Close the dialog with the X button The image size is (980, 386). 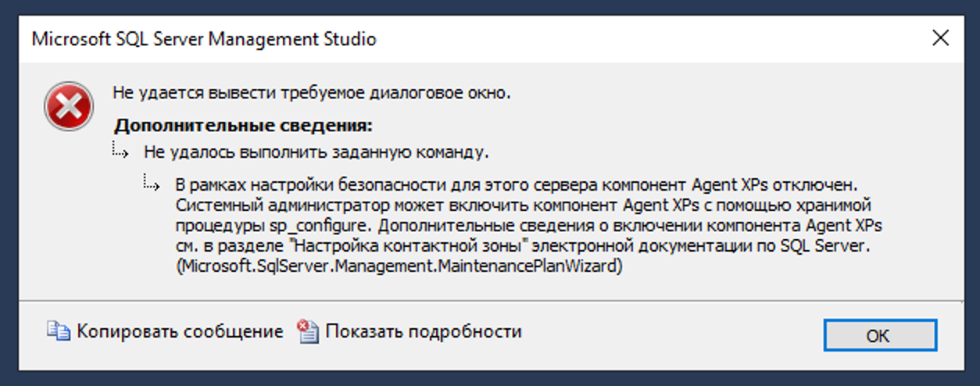(x=941, y=38)
